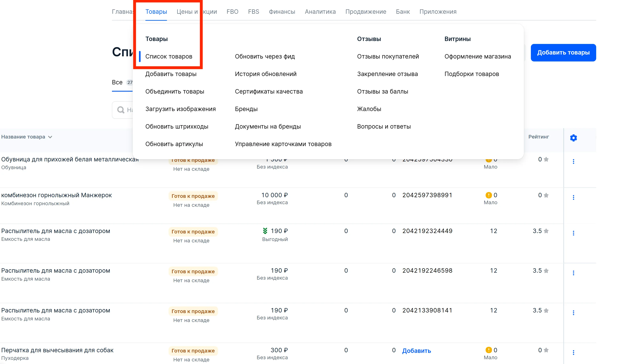
Task: Open the table column settings gear icon
Action: click(x=573, y=138)
